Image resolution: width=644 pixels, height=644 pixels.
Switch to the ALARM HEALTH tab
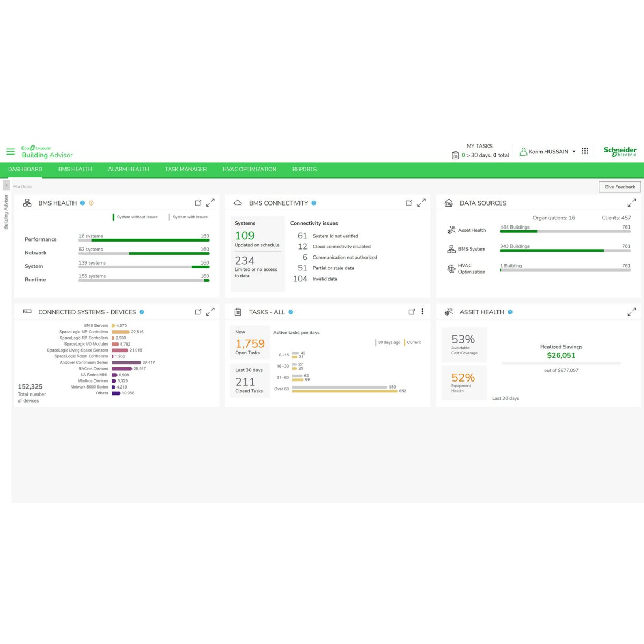[x=128, y=169]
